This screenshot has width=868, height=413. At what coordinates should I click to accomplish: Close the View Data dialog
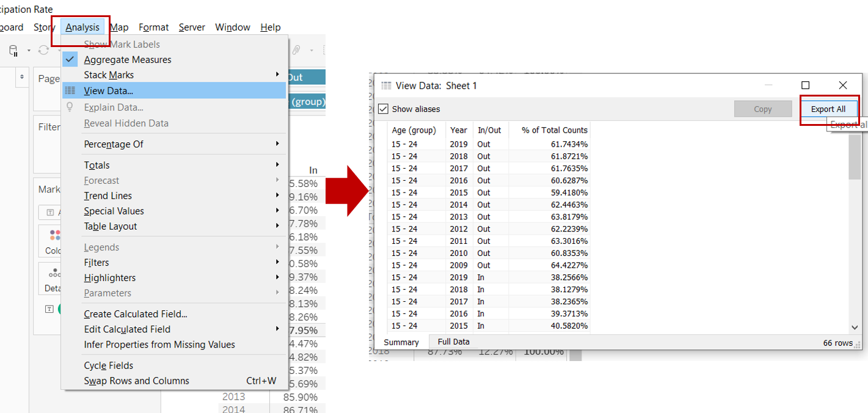pos(842,86)
